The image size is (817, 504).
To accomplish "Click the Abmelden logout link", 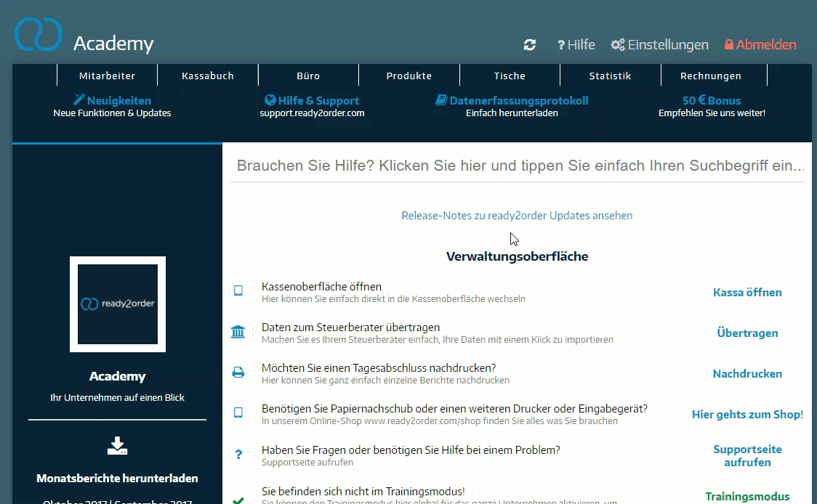I will (760, 45).
